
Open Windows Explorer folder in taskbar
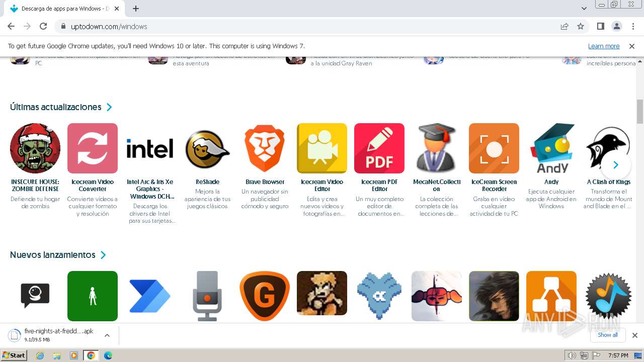pyautogui.click(x=57, y=355)
